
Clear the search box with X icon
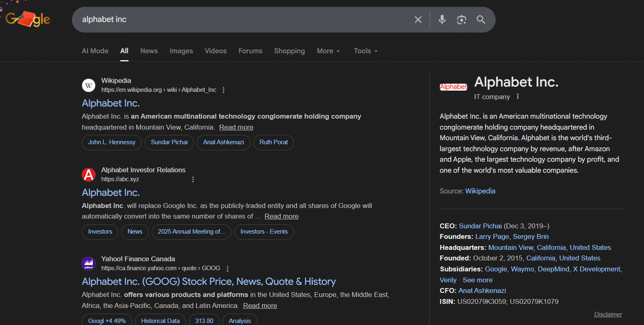coord(418,19)
